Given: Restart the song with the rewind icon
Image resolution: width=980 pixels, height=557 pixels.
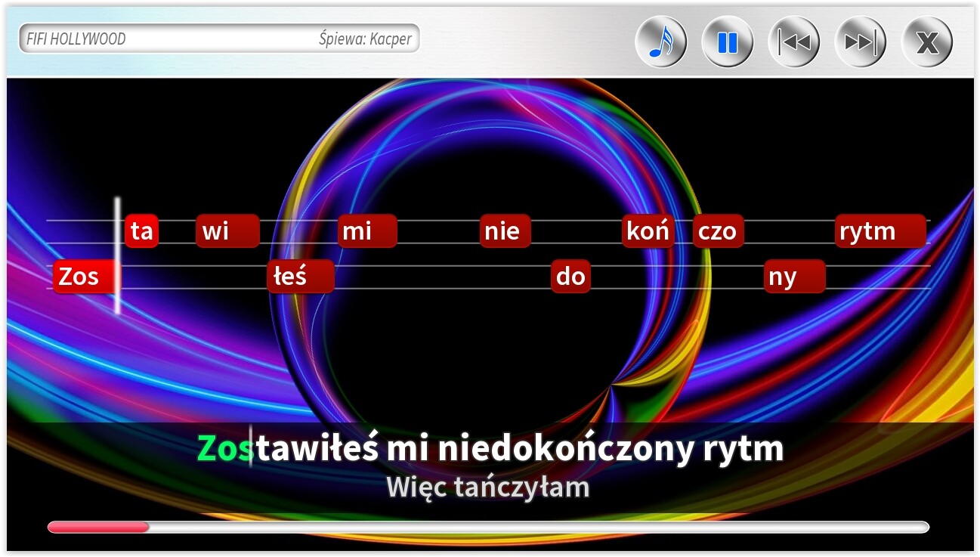Looking at the screenshot, I should click(793, 42).
